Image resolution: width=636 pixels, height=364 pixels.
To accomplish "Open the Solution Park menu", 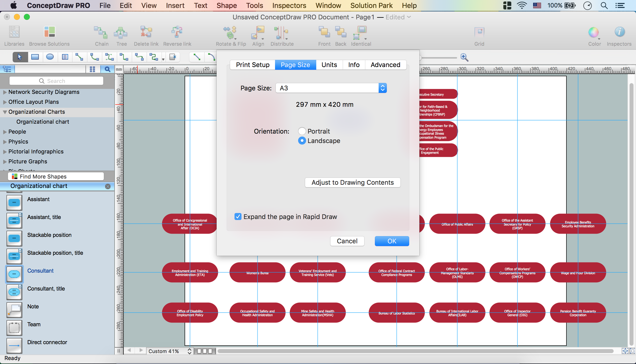I will (x=371, y=5).
